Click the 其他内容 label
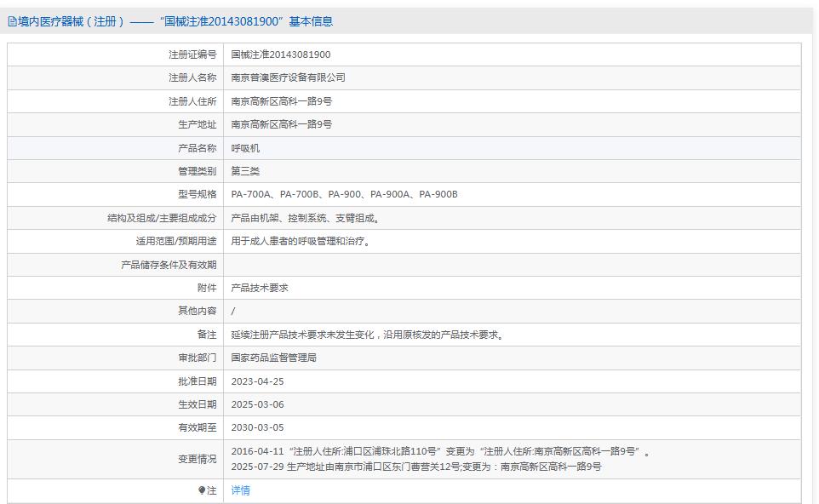The image size is (819, 504). [197, 311]
